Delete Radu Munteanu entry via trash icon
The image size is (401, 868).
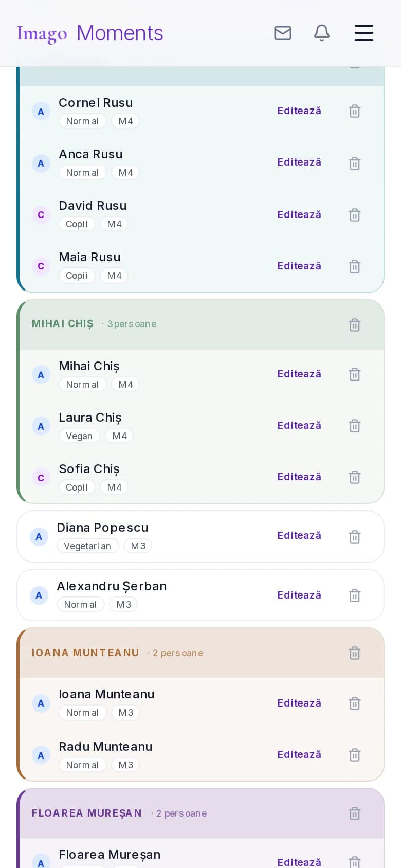click(355, 754)
